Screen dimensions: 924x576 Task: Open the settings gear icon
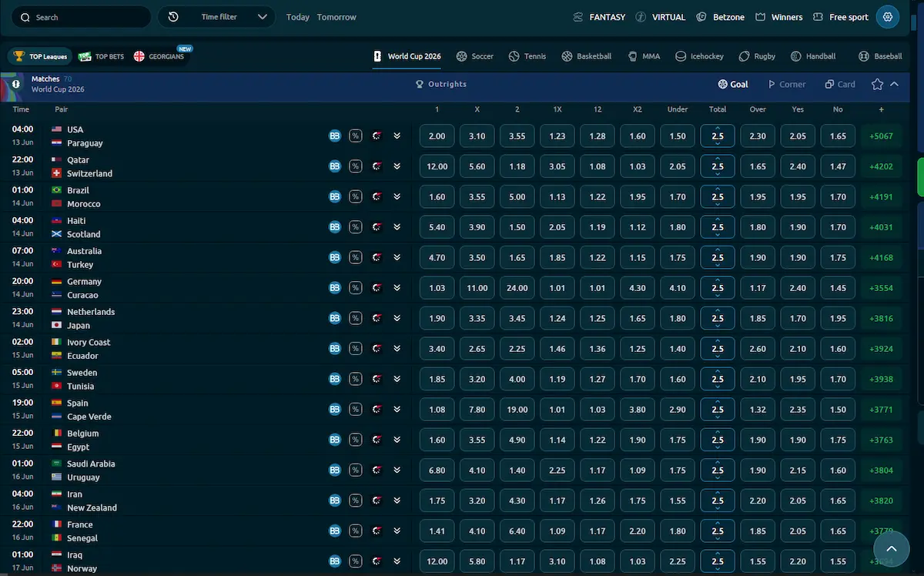click(888, 17)
